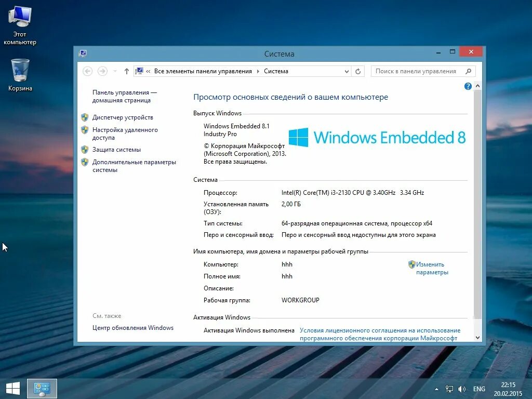Open the Этот компьютер desktop icon
Viewport: 532px width, 399px height.
point(20,16)
